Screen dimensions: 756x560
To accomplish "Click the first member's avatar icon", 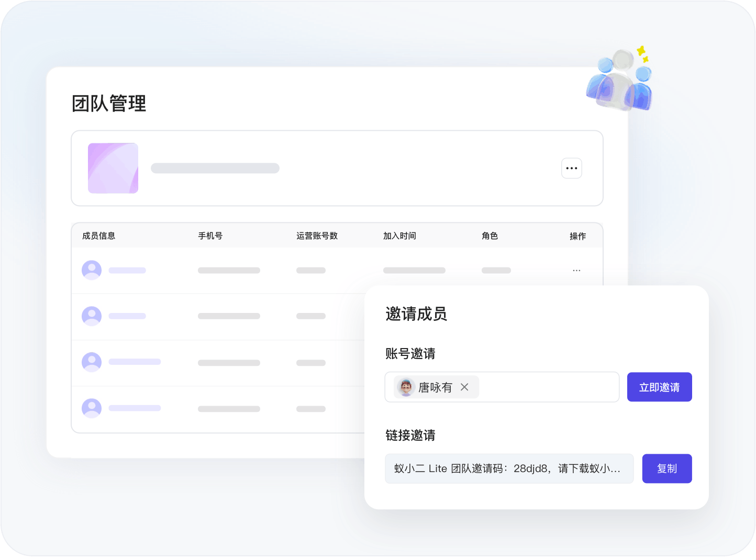I will pyautogui.click(x=92, y=270).
